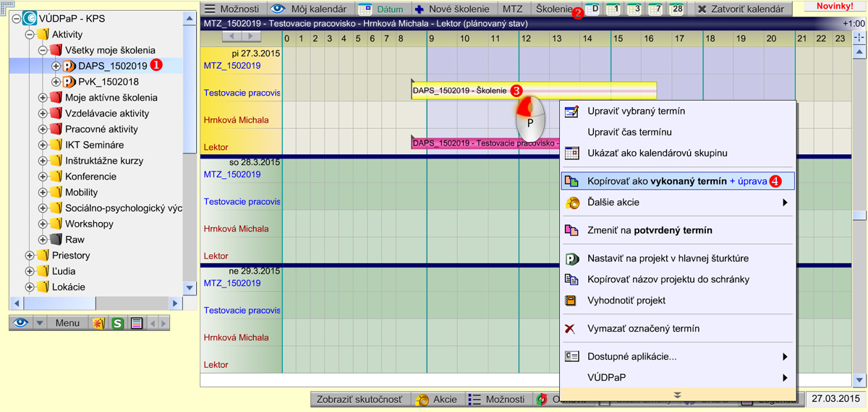The width and height of the screenshot is (868, 412).
Task: Select the 28-day calendar view icon
Action: coord(678,9)
